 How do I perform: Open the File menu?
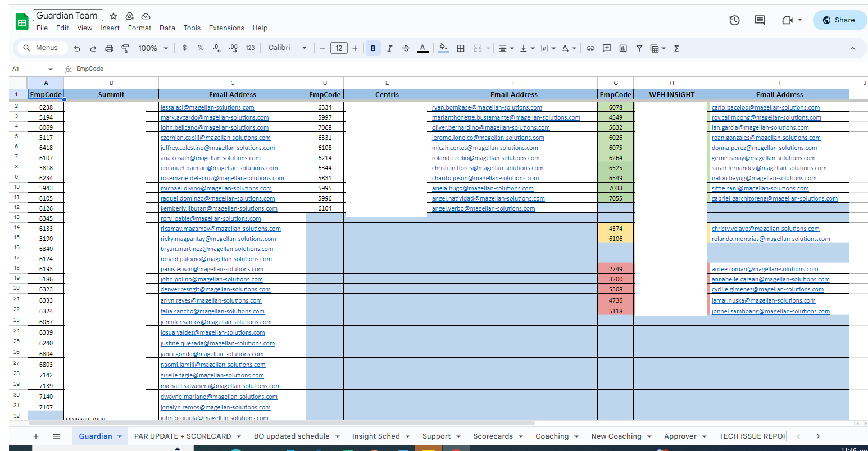(x=42, y=28)
